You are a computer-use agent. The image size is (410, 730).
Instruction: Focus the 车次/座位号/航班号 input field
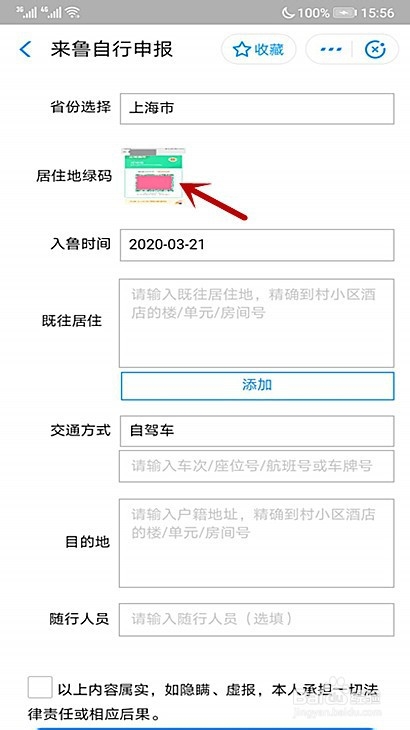(257, 466)
